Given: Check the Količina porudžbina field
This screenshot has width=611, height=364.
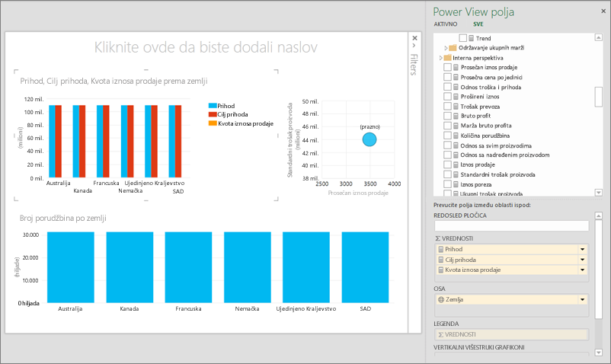Looking at the screenshot, I should pos(447,136).
